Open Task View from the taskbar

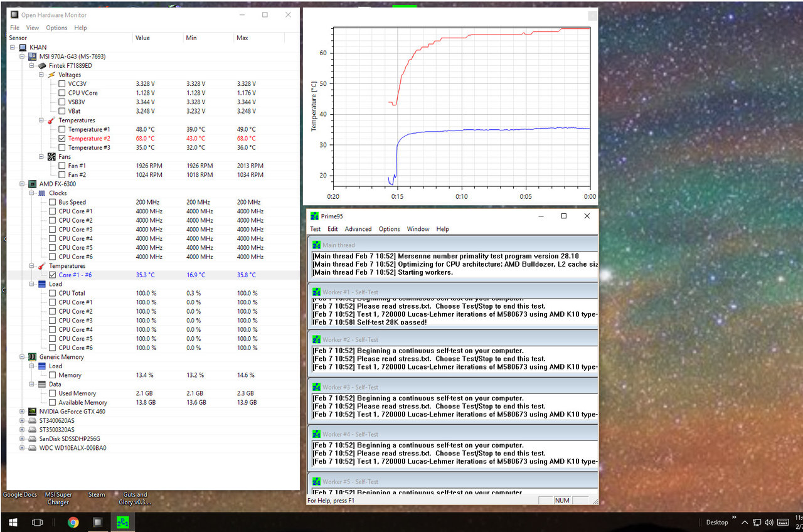point(37,522)
